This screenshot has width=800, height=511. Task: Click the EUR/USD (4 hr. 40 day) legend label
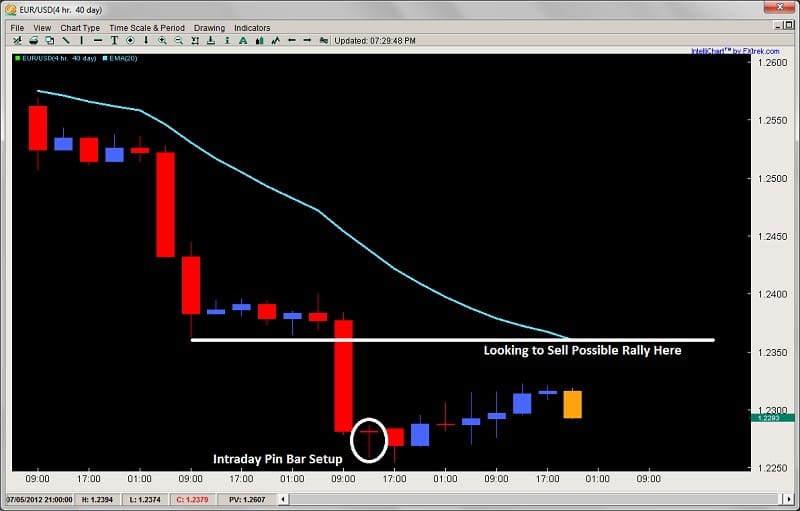(x=59, y=59)
